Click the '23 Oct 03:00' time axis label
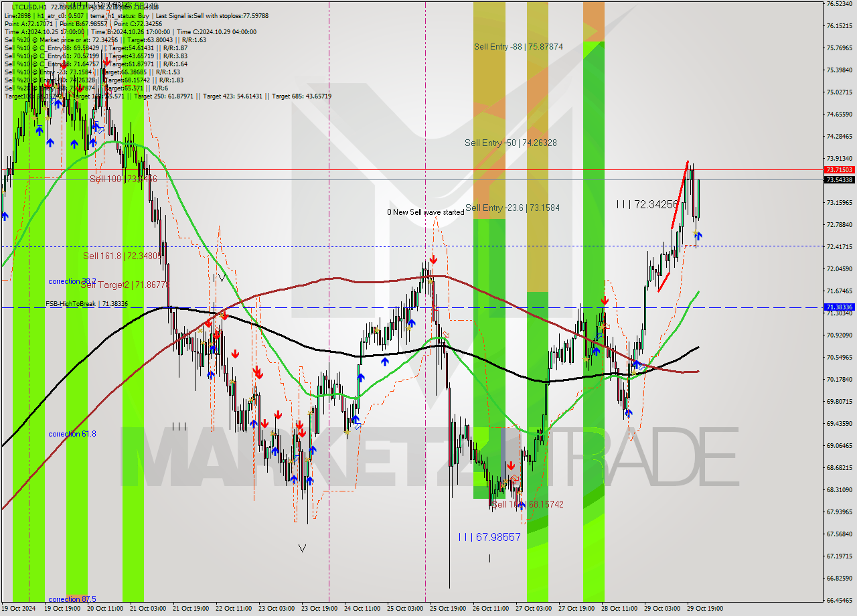Screen dimensions: 857x616 tap(276, 609)
